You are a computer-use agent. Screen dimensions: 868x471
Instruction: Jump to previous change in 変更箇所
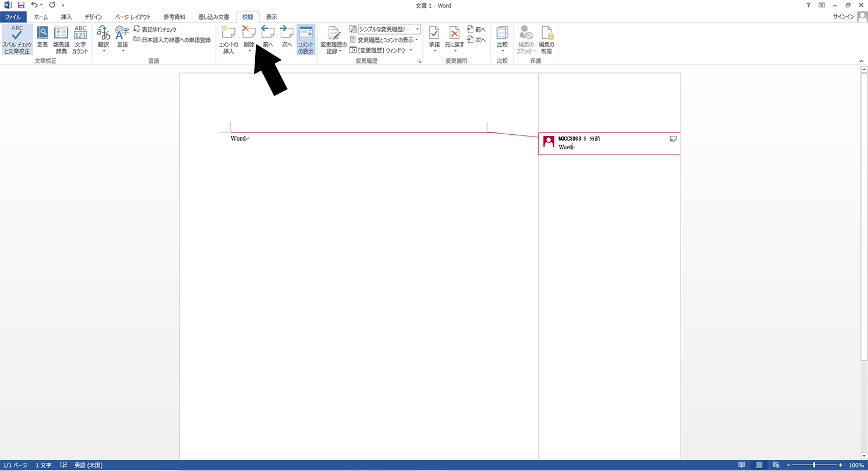(476, 30)
